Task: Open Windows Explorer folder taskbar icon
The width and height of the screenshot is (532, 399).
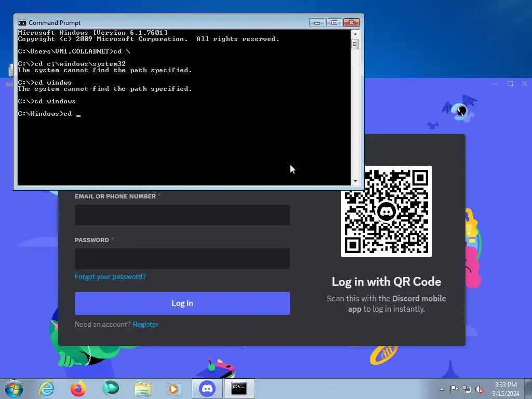Action: coord(143,389)
